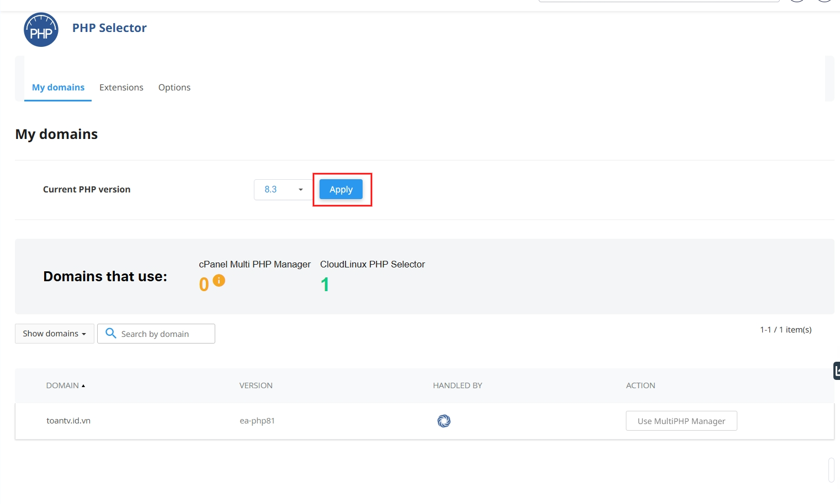Sort by the DOMAIN column arrow
This screenshot has width=840, height=504.
[83, 386]
